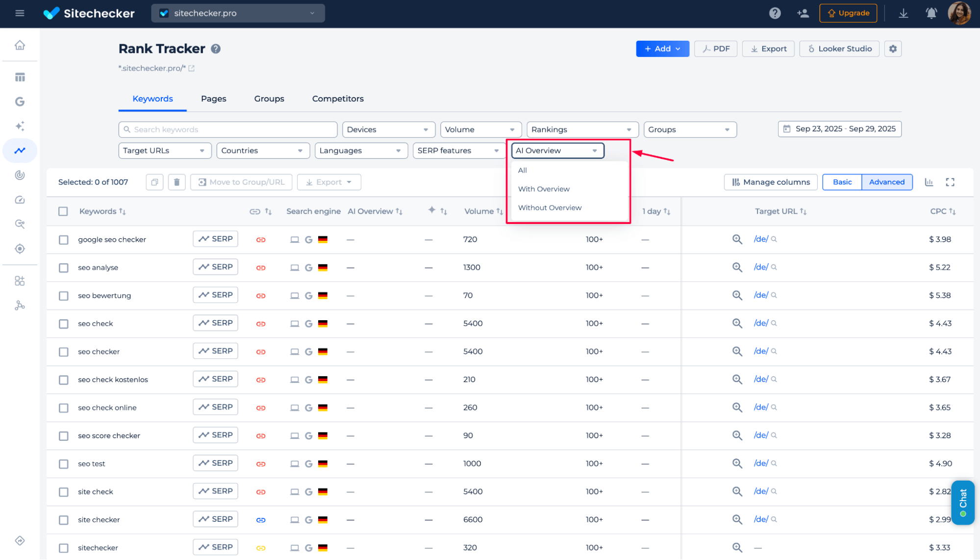Open the Pages tab
This screenshot has width=980, height=560.
click(x=213, y=99)
